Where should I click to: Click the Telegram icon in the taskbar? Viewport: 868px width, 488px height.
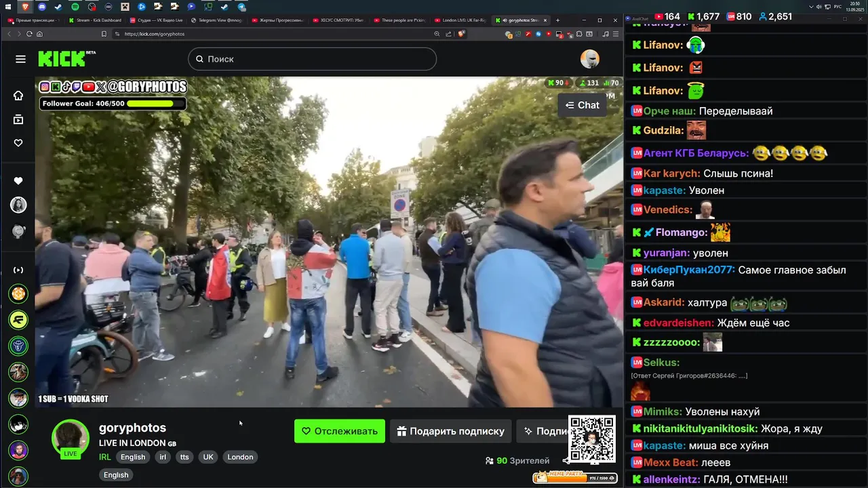241,7
